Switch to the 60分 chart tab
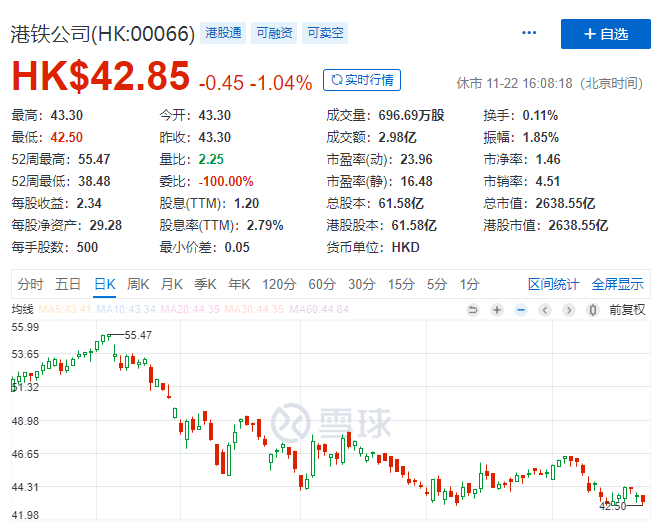672x522 pixels. click(322, 284)
